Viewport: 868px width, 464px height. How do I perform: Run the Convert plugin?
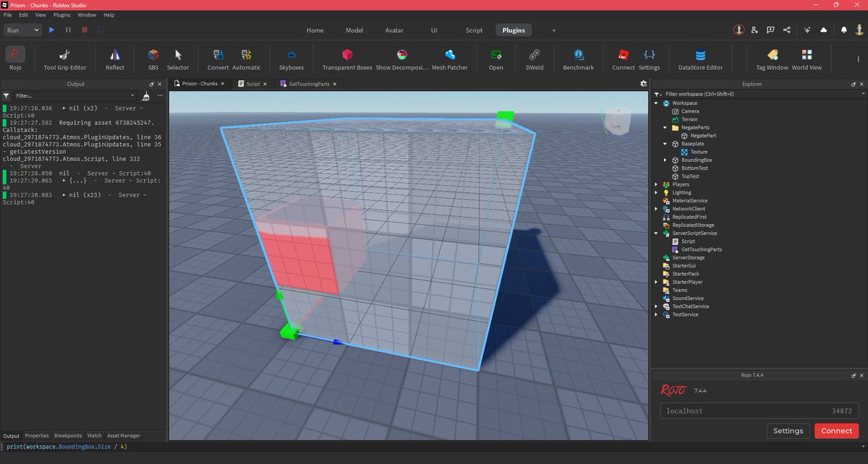tap(218, 59)
